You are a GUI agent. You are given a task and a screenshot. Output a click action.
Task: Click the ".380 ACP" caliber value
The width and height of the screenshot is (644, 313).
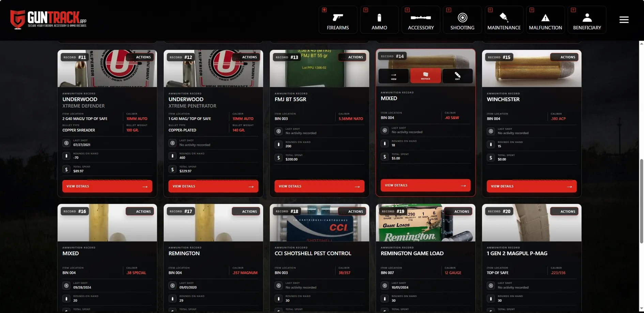558,119
